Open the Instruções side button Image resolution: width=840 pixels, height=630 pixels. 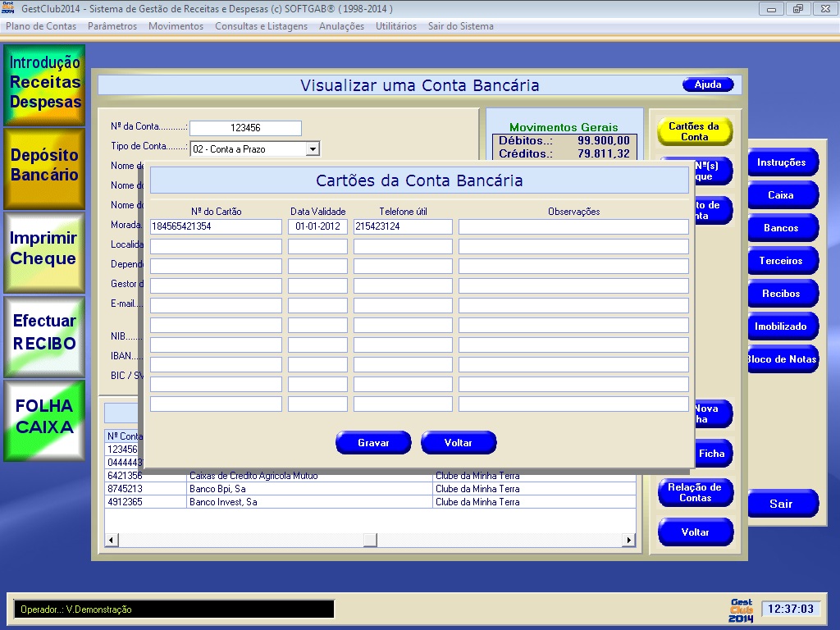[x=781, y=162]
